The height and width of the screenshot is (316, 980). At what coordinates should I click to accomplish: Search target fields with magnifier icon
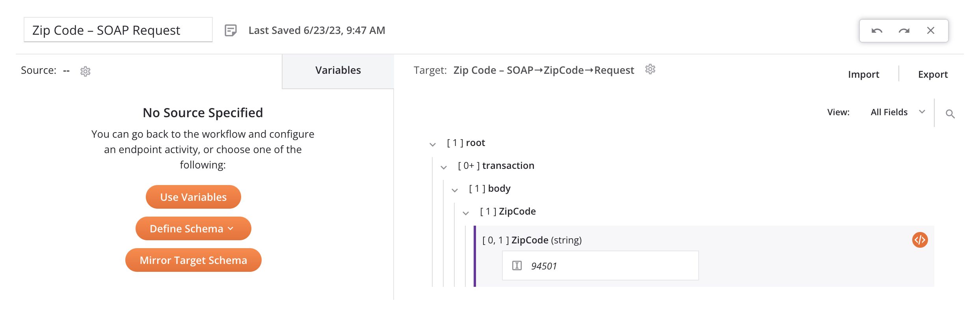tap(950, 114)
